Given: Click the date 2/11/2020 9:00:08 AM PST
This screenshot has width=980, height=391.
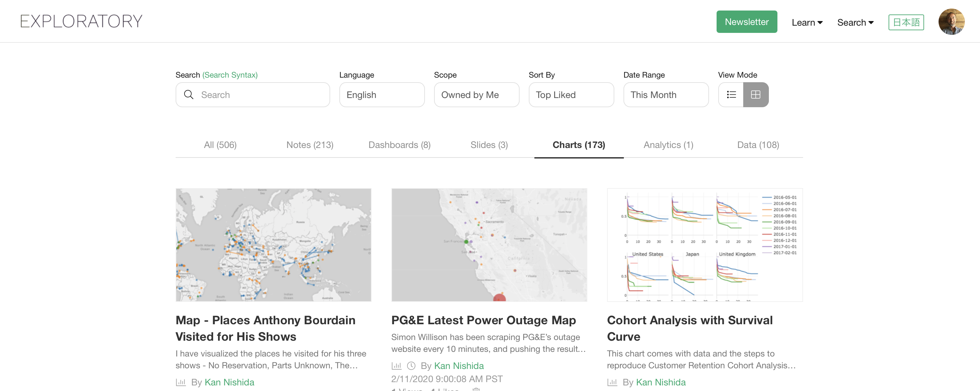Looking at the screenshot, I should [447, 379].
